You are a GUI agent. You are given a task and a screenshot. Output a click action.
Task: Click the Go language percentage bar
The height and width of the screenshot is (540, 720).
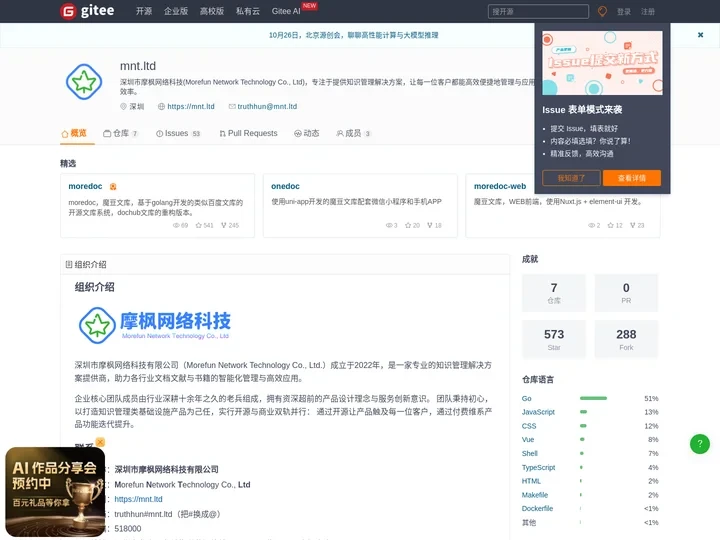(593, 398)
